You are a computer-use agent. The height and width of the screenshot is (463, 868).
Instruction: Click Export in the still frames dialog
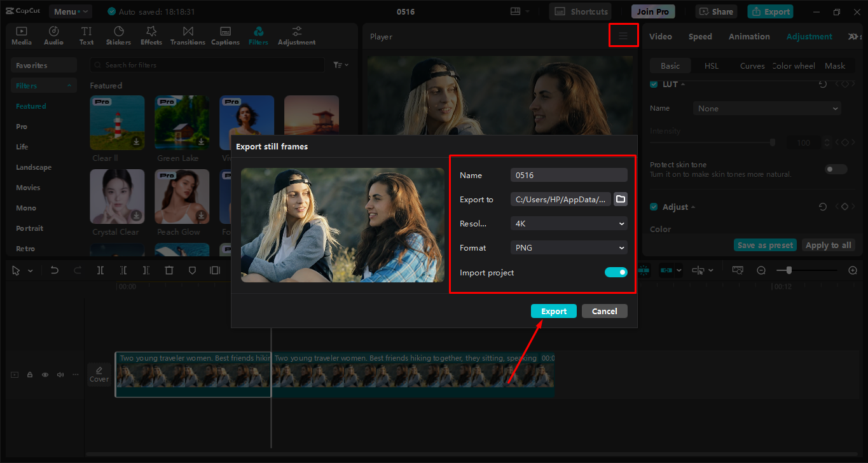point(553,310)
